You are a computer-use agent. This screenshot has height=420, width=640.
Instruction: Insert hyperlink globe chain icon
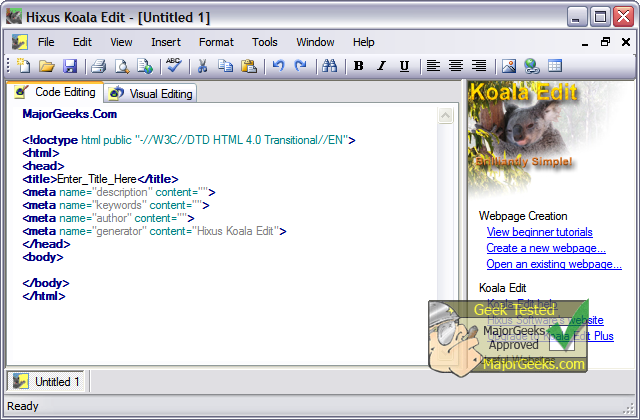(x=531, y=66)
